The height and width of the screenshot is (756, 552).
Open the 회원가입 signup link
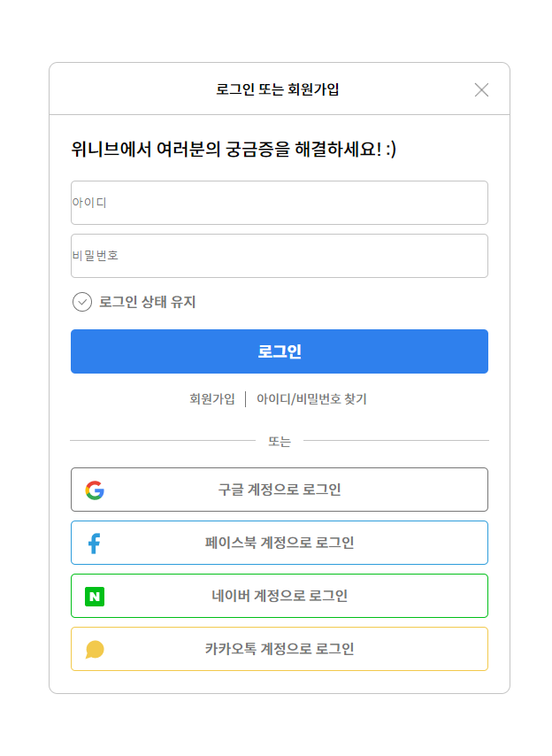(211, 399)
